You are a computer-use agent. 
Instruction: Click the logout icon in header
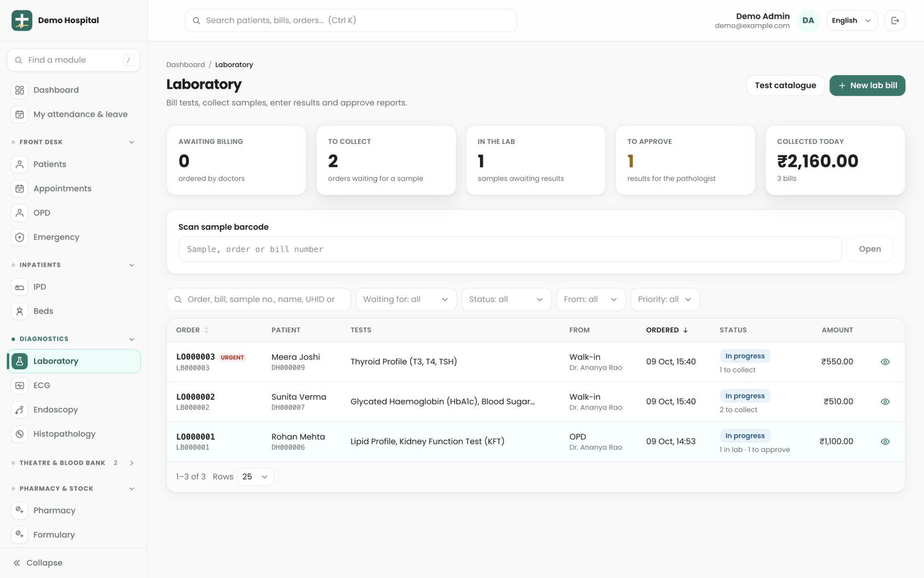(895, 21)
